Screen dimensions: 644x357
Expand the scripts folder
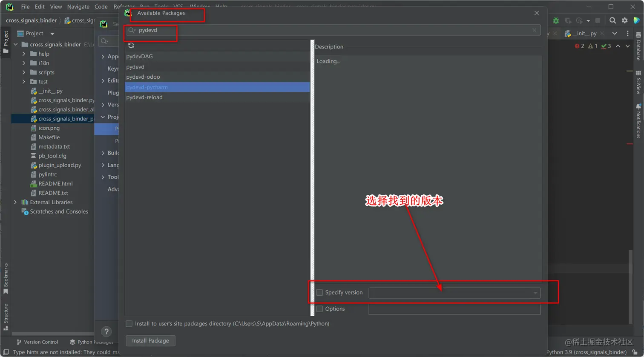click(x=24, y=72)
